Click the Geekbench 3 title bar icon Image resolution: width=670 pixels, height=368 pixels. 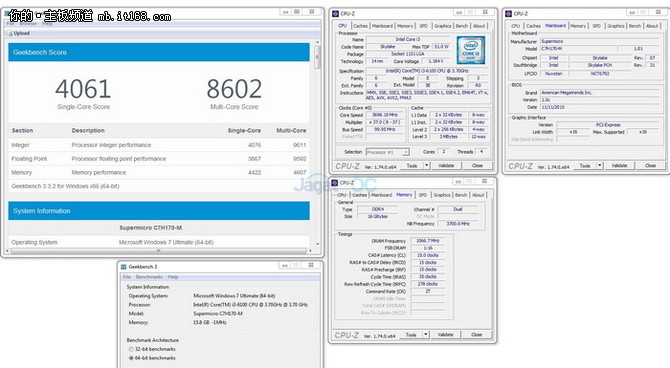[123, 267]
